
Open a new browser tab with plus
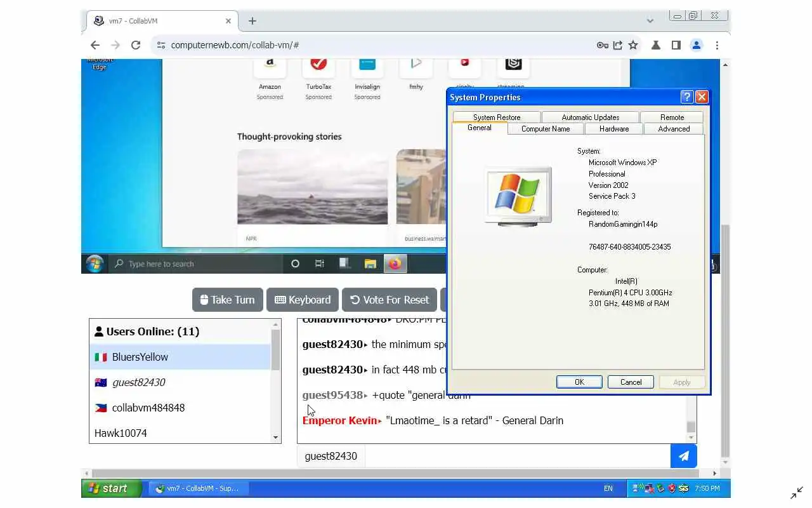252,21
